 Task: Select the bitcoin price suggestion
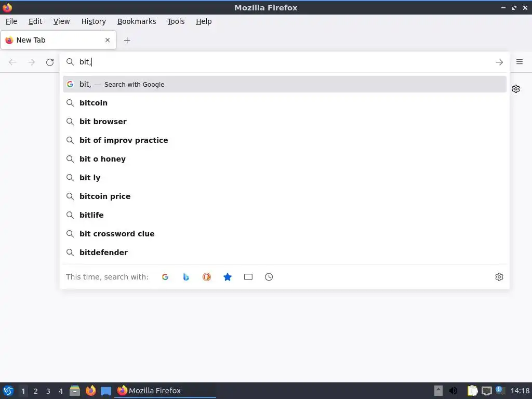click(x=284, y=196)
